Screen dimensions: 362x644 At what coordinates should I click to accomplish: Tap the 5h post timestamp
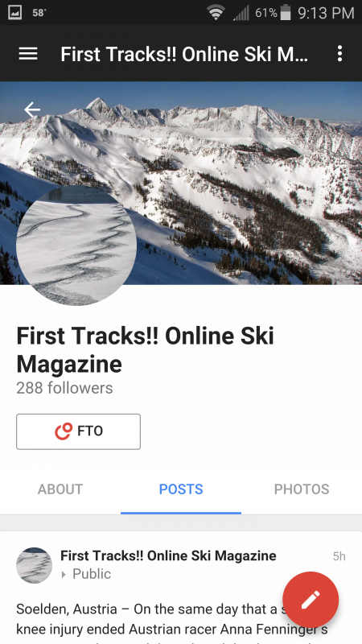point(339,556)
